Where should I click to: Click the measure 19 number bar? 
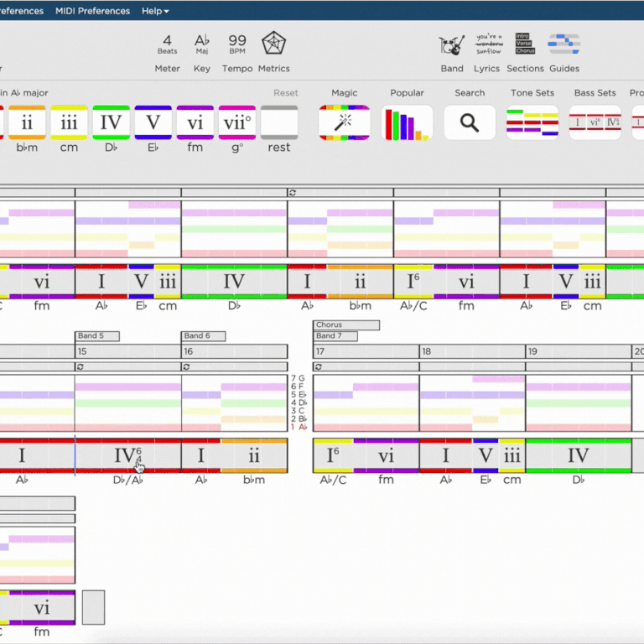579,351
